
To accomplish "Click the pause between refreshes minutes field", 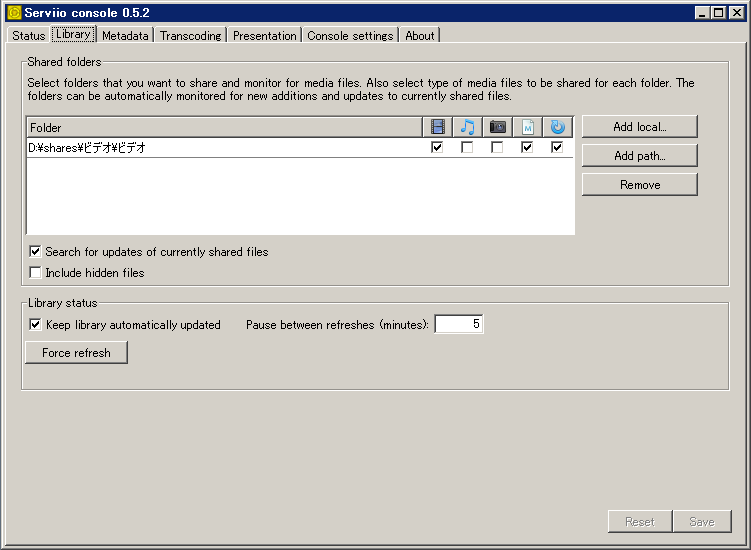I will 459,325.
